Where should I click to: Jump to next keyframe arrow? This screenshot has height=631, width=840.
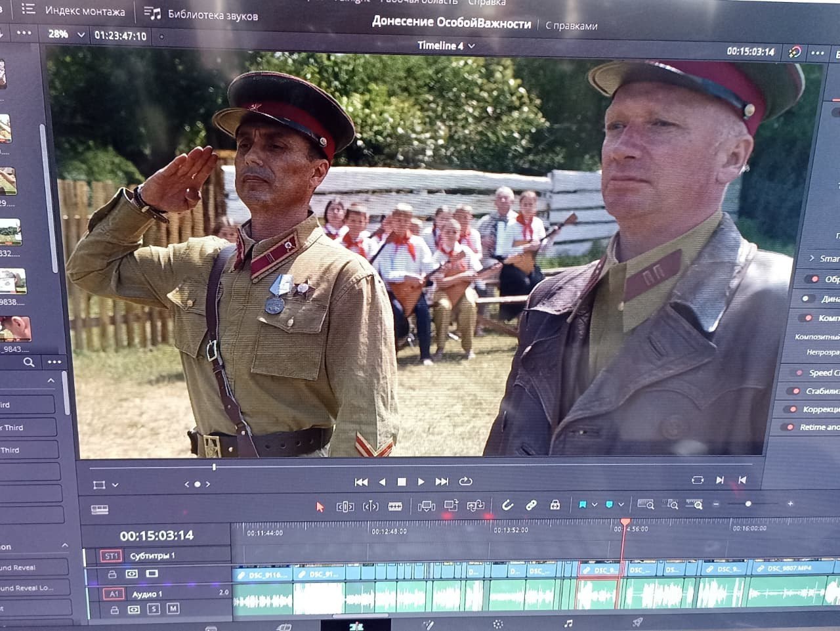[208, 485]
